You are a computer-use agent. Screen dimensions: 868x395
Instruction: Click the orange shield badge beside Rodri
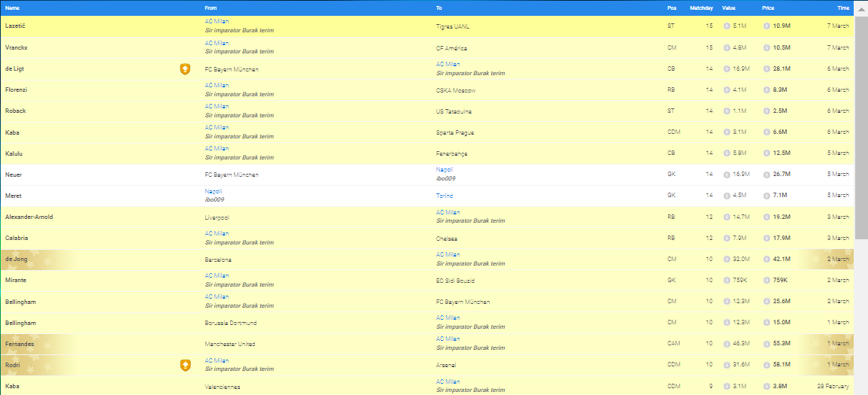[x=186, y=365]
